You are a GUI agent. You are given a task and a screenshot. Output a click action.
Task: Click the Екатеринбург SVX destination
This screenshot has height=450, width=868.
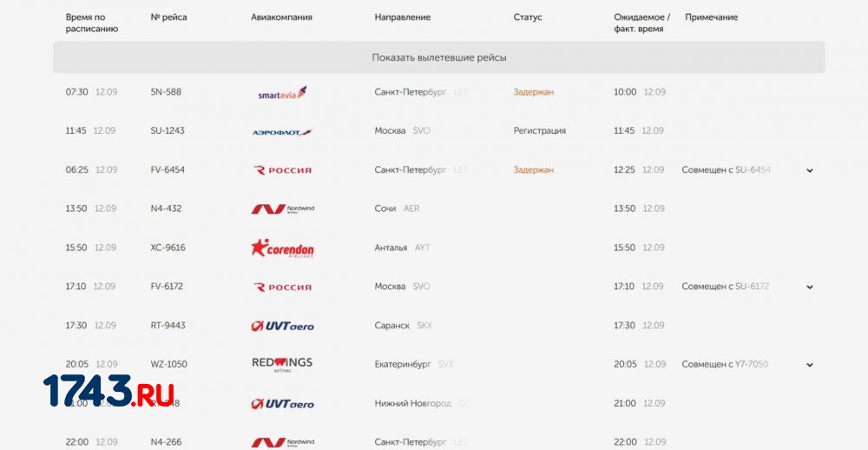(414, 365)
